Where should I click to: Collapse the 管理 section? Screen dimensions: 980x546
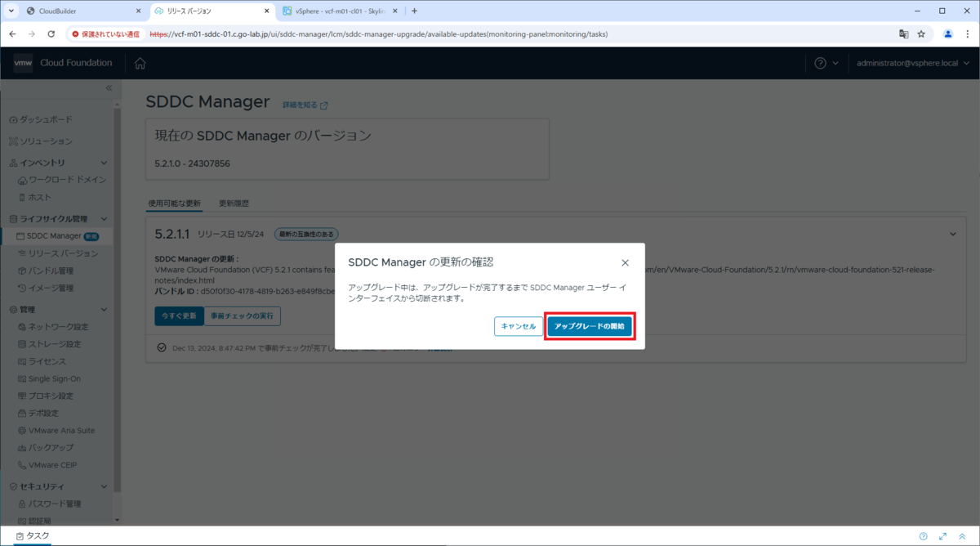coord(104,310)
